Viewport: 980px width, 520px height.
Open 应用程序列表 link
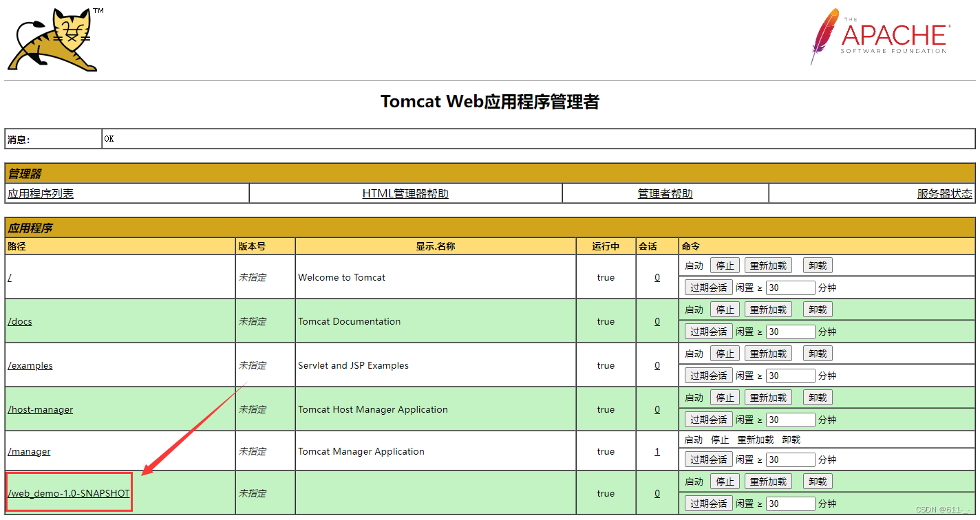(41, 194)
